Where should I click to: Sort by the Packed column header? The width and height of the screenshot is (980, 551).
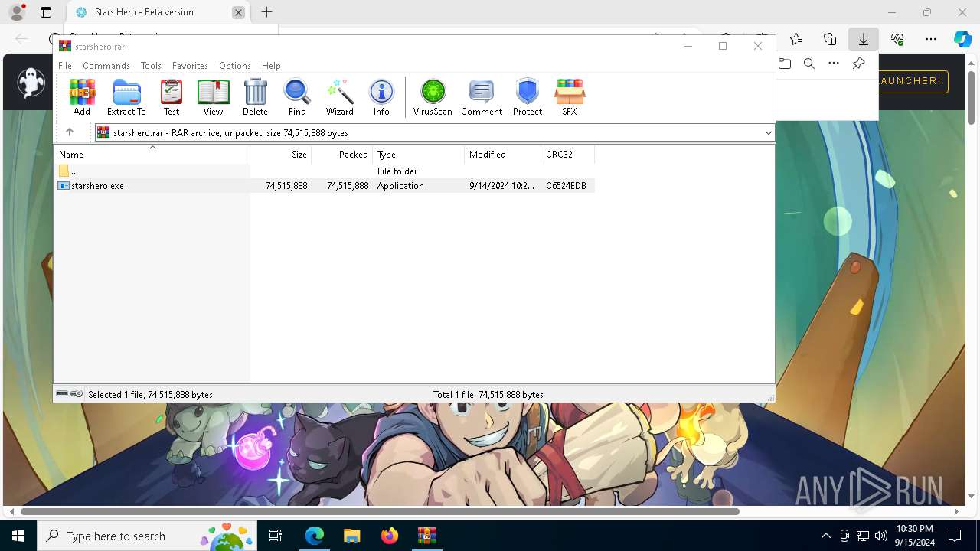pos(341,155)
